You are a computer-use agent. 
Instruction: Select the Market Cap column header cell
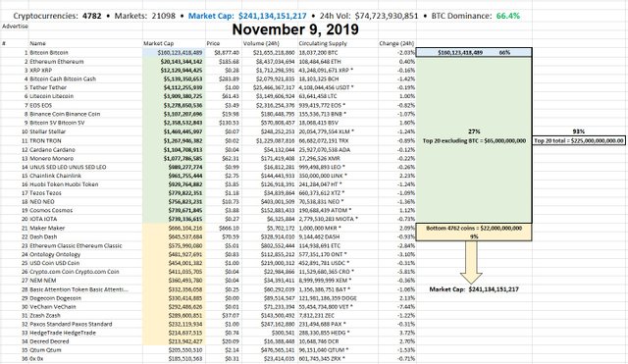click(159, 43)
